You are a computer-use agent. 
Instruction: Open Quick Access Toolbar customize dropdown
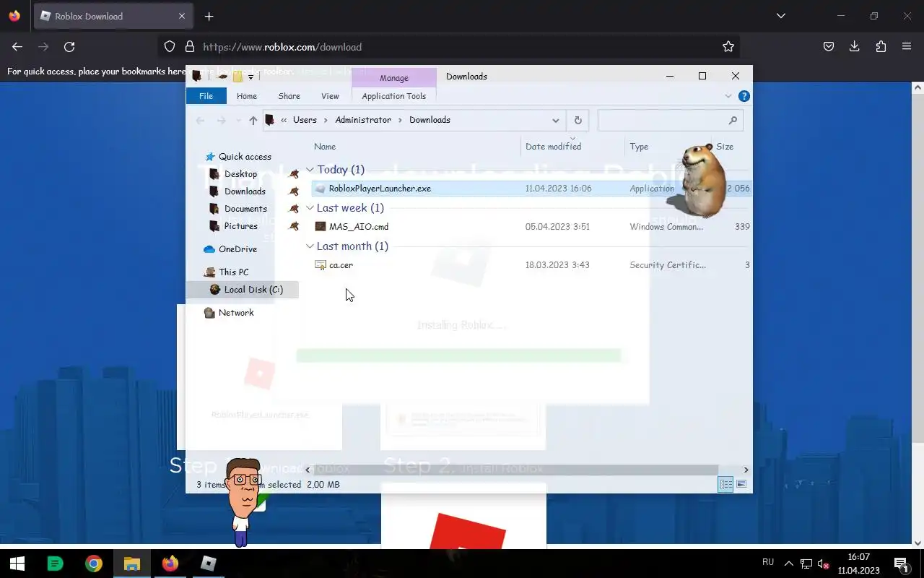click(x=251, y=77)
